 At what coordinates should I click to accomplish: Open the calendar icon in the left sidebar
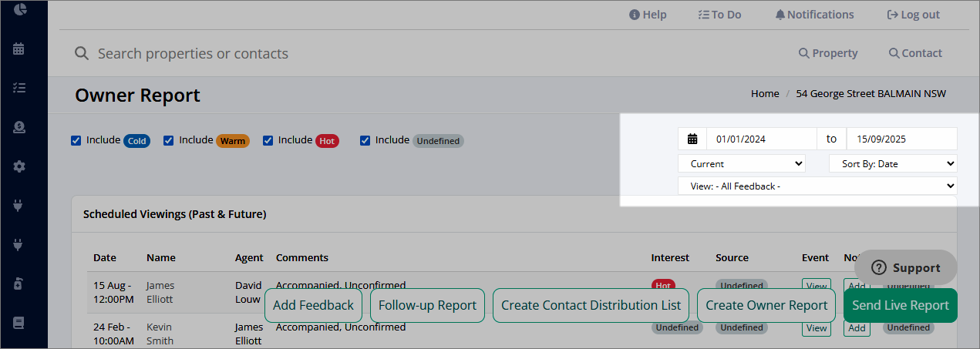[x=19, y=49]
